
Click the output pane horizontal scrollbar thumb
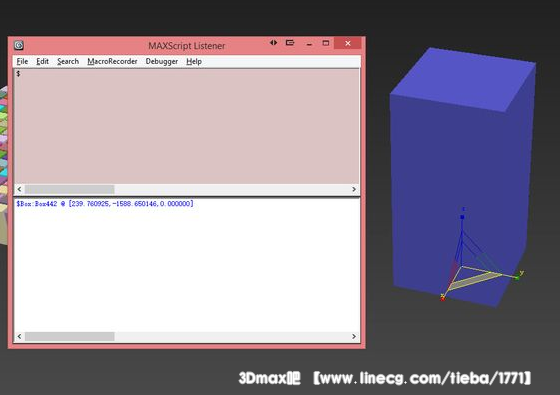pyautogui.click(x=70, y=336)
